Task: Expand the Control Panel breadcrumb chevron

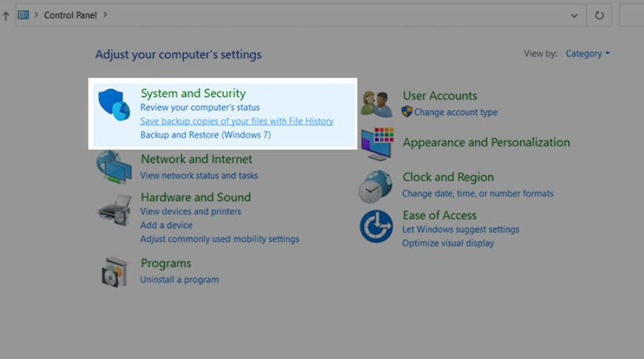Action: 105,15
